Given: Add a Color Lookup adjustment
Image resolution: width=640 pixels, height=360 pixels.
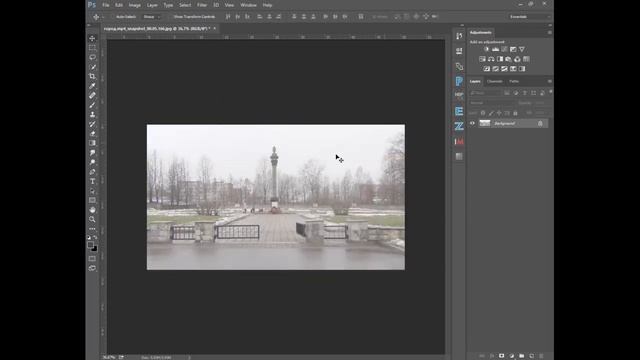Looking at the screenshot, I should [x=526, y=59].
